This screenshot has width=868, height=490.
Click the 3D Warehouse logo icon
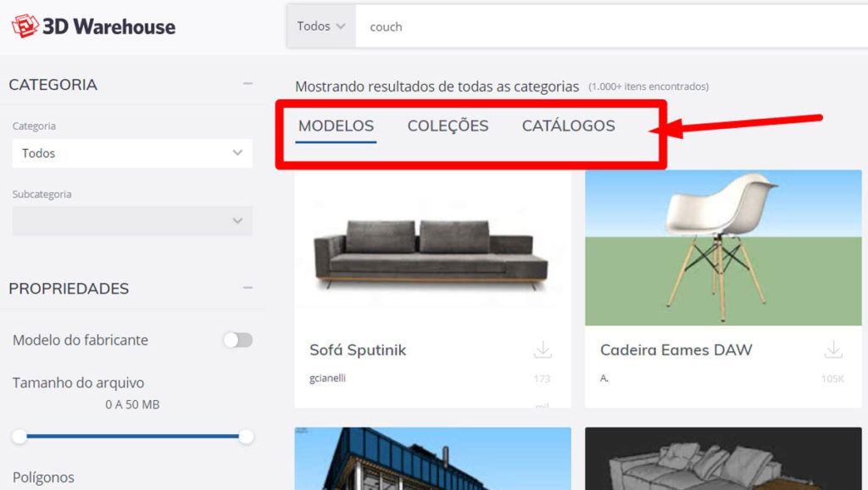pos(25,25)
